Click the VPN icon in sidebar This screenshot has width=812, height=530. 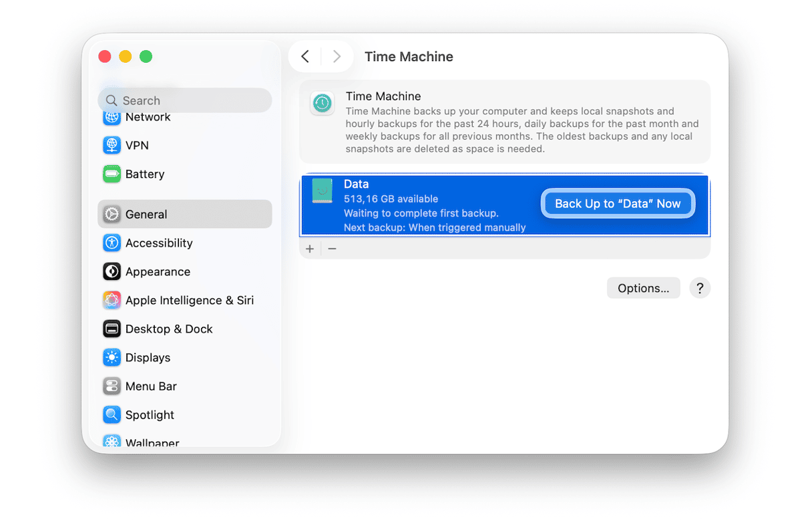[x=112, y=145]
